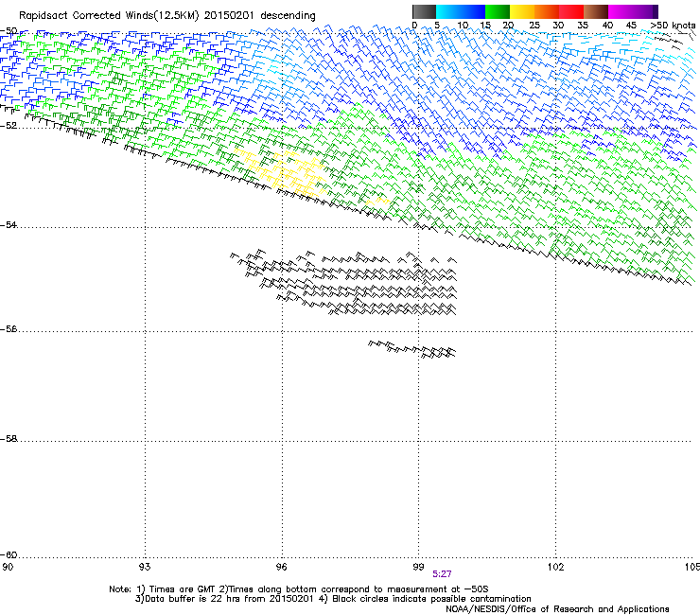700x615 pixels.
Task: Click the orange 25-30 knots legend swatch
Action: pyautogui.click(x=547, y=11)
